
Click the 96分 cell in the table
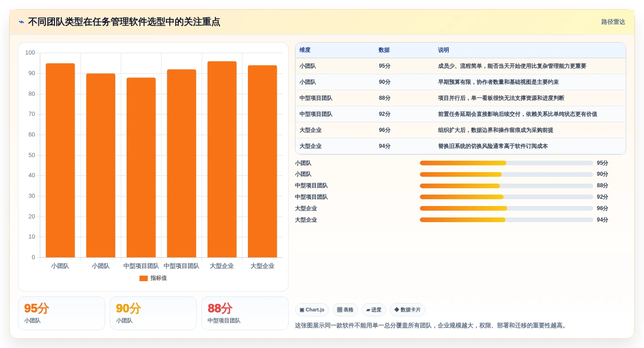click(x=385, y=130)
